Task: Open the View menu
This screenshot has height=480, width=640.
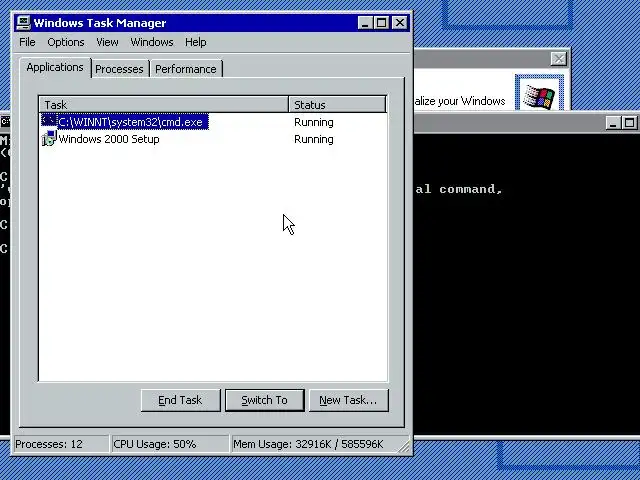Action: point(107,42)
